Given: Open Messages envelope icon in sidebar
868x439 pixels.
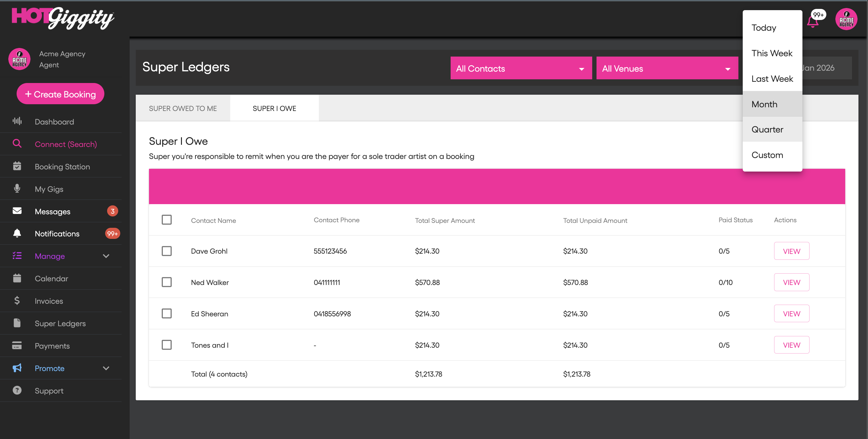Looking at the screenshot, I should click(x=17, y=211).
